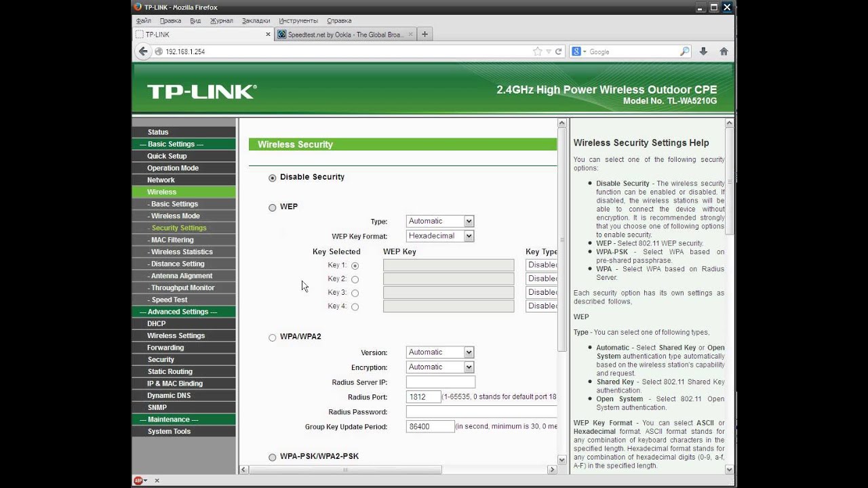Open the Справка menu
868x488 pixels.
339,21
